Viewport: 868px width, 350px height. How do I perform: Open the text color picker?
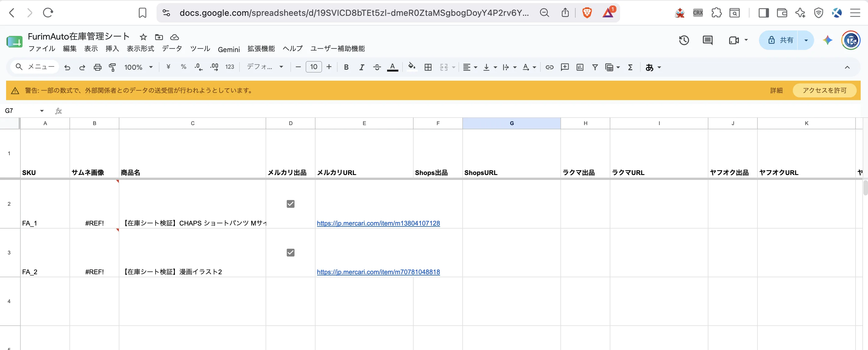point(392,67)
